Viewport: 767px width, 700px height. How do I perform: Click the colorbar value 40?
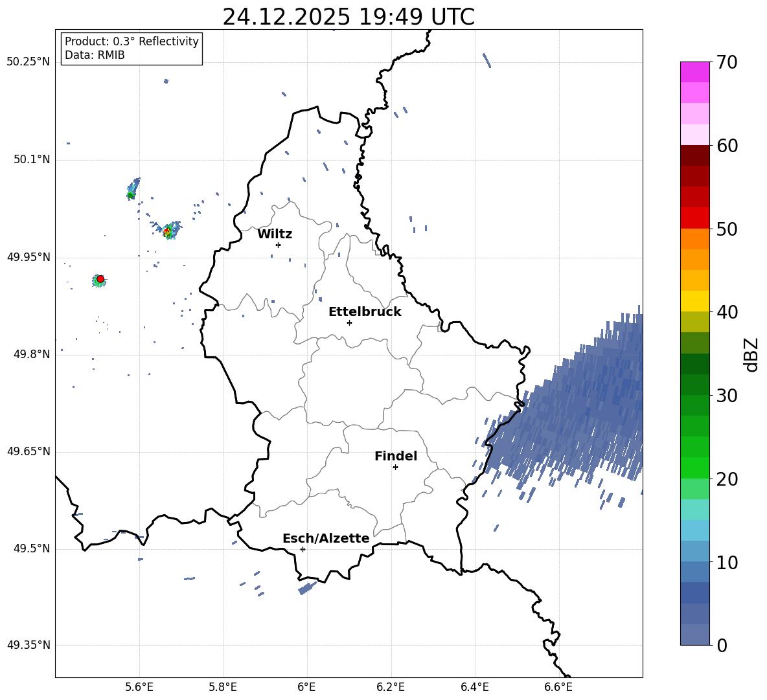point(727,312)
